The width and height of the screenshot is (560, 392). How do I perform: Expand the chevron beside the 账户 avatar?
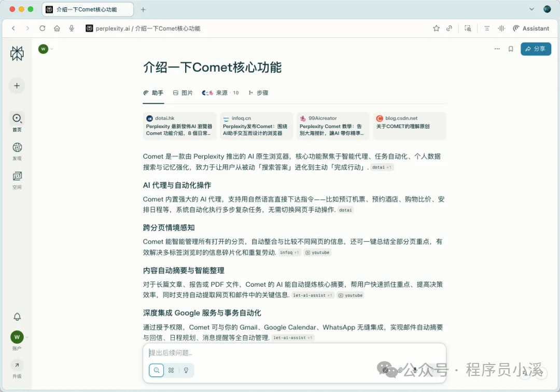27,337
